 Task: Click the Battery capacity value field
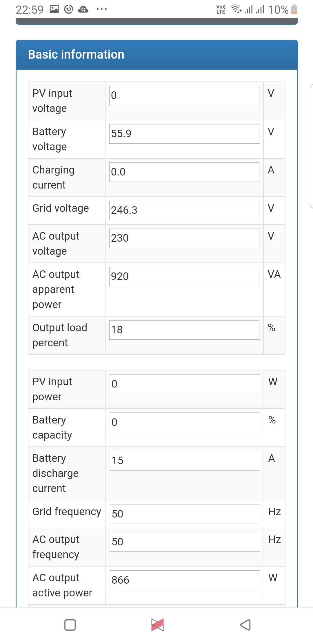[x=185, y=422]
